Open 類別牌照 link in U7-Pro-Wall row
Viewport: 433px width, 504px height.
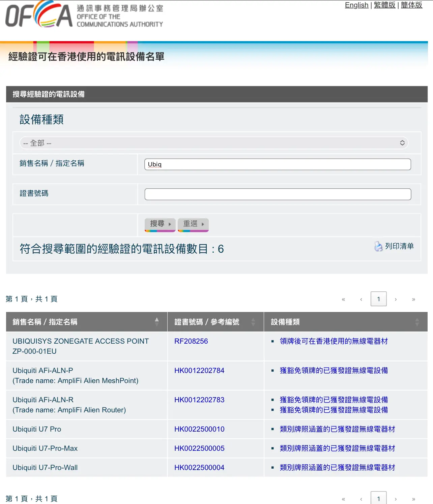337,467
